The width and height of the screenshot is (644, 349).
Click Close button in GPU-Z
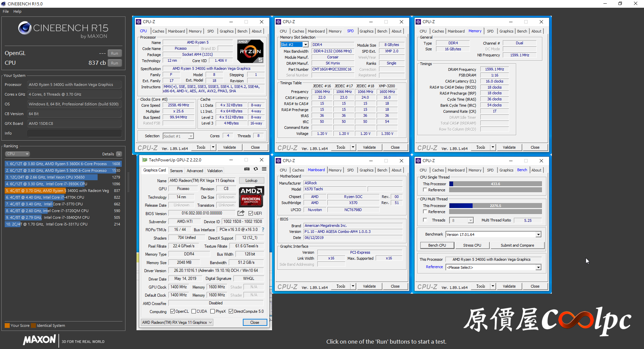point(255,322)
